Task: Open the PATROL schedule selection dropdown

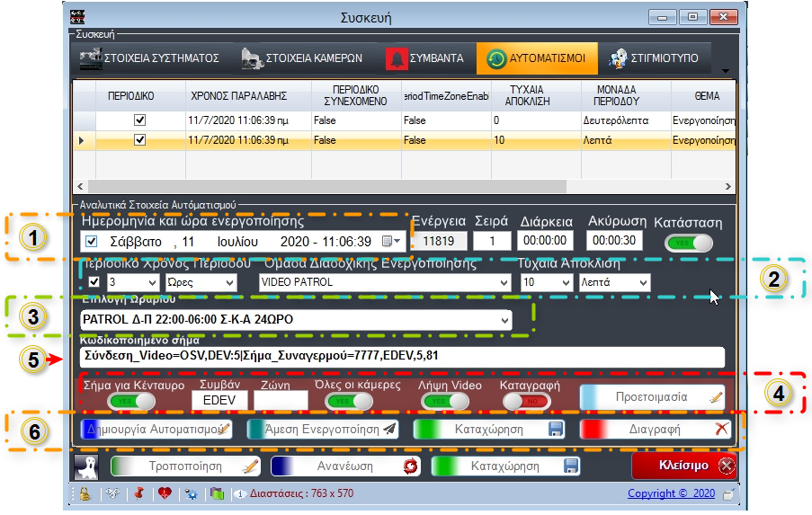Action: pos(503,320)
